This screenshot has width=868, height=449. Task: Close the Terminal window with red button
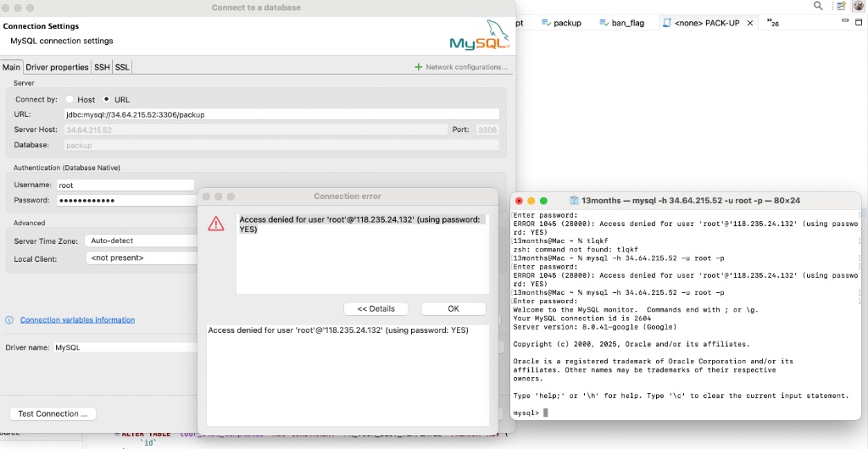click(x=519, y=201)
